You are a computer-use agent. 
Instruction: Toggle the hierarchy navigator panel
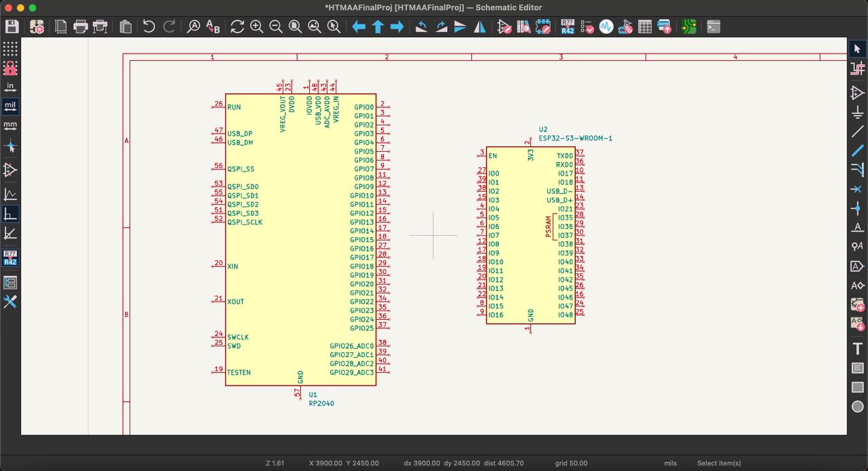tap(10, 283)
